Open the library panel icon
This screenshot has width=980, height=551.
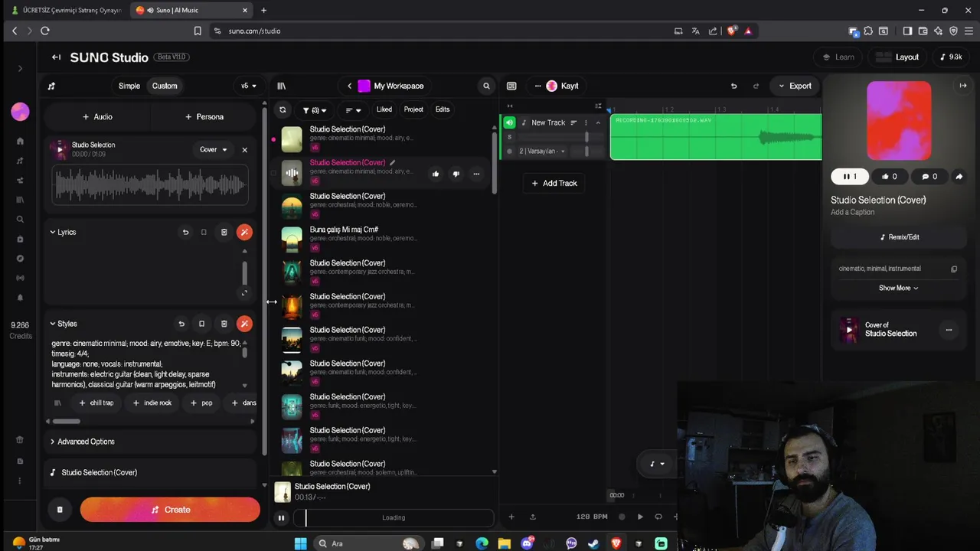pyautogui.click(x=281, y=86)
